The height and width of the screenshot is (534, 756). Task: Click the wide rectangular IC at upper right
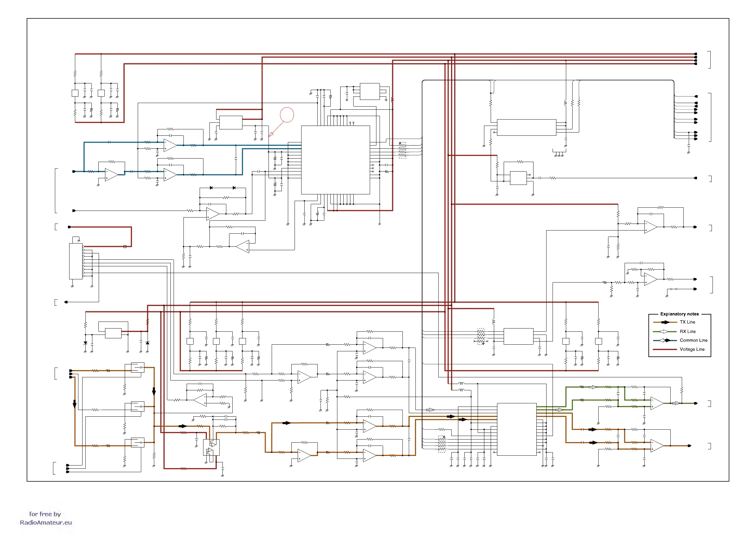526,127
